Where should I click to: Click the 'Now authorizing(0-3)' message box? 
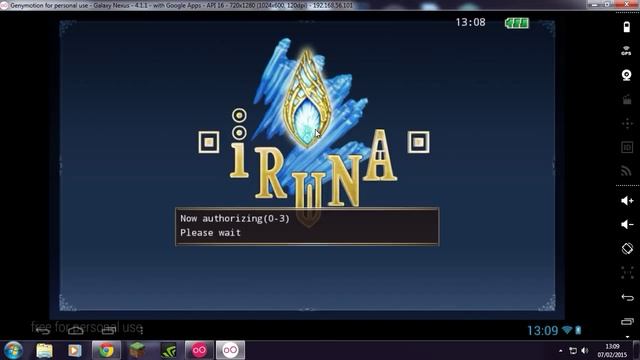[x=307, y=227]
